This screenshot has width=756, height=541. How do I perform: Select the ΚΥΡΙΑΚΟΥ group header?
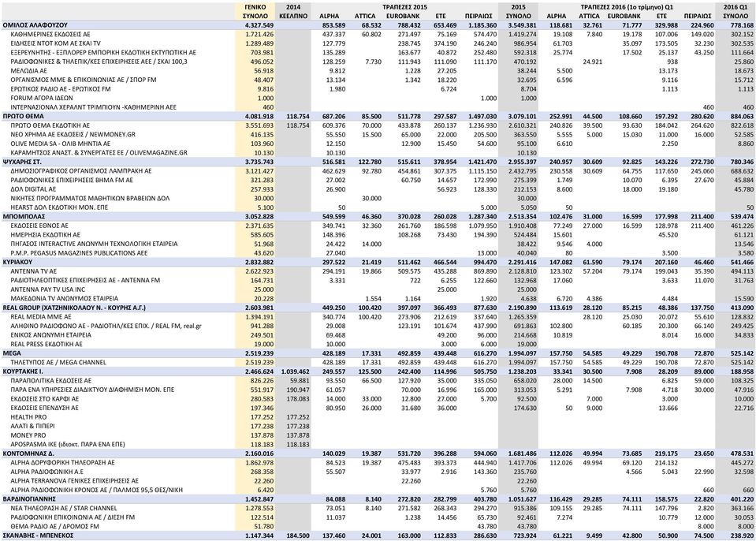(x=17, y=262)
